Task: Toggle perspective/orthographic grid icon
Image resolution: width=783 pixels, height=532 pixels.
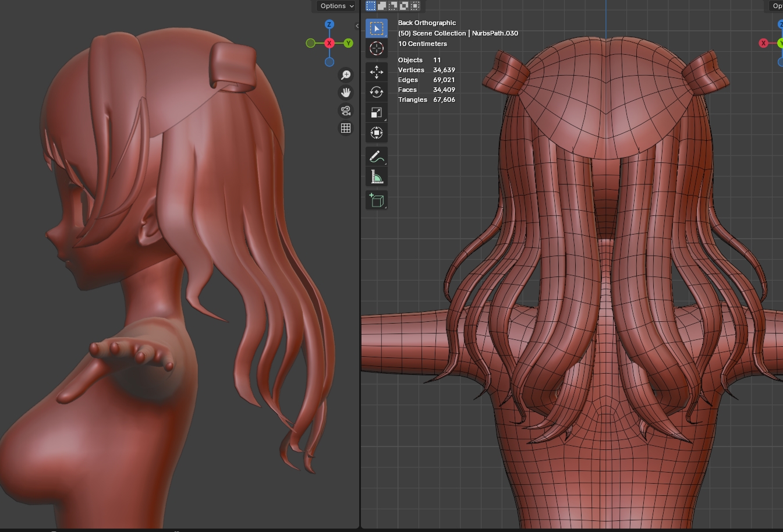Action: (346, 128)
